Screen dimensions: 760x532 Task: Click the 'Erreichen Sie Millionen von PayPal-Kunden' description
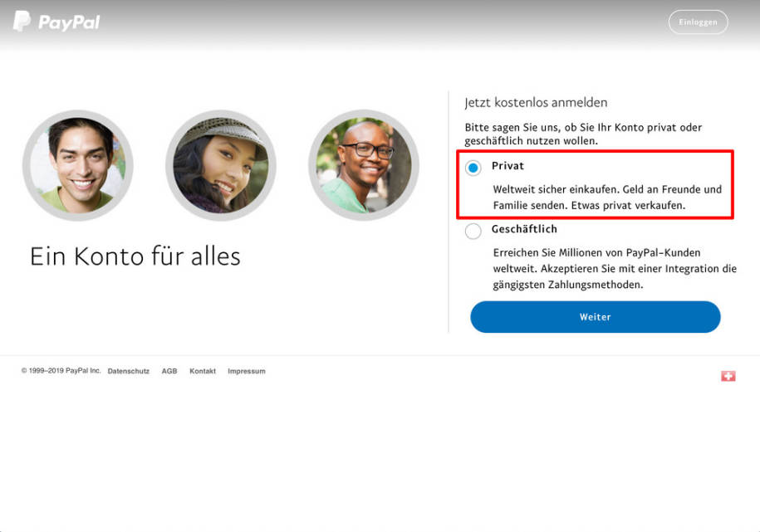[615, 268]
